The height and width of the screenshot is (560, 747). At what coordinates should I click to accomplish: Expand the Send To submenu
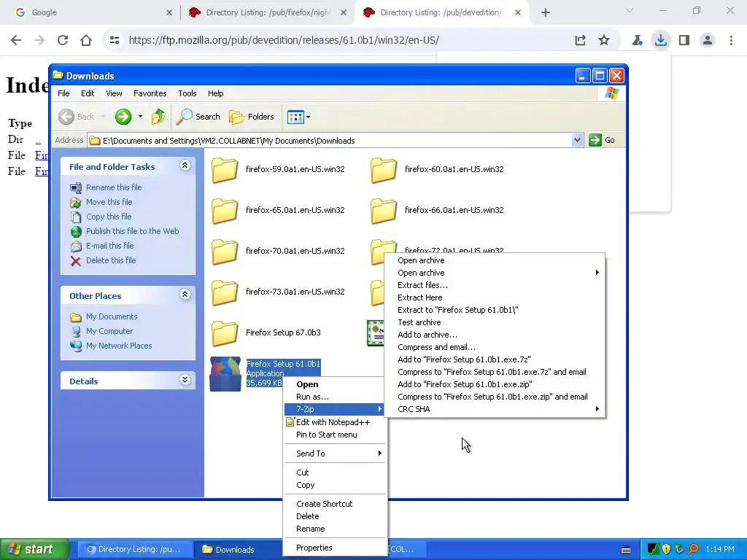tap(335, 454)
